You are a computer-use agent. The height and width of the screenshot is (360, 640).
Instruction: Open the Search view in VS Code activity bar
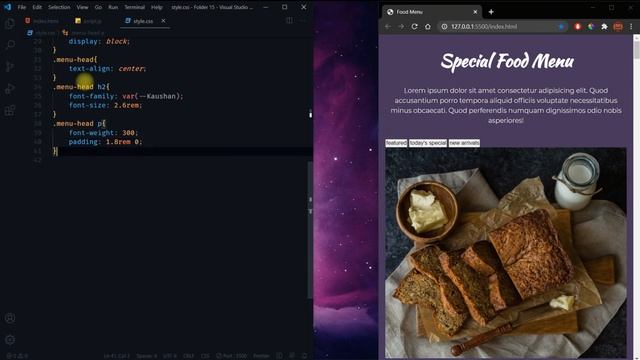(10, 44)
